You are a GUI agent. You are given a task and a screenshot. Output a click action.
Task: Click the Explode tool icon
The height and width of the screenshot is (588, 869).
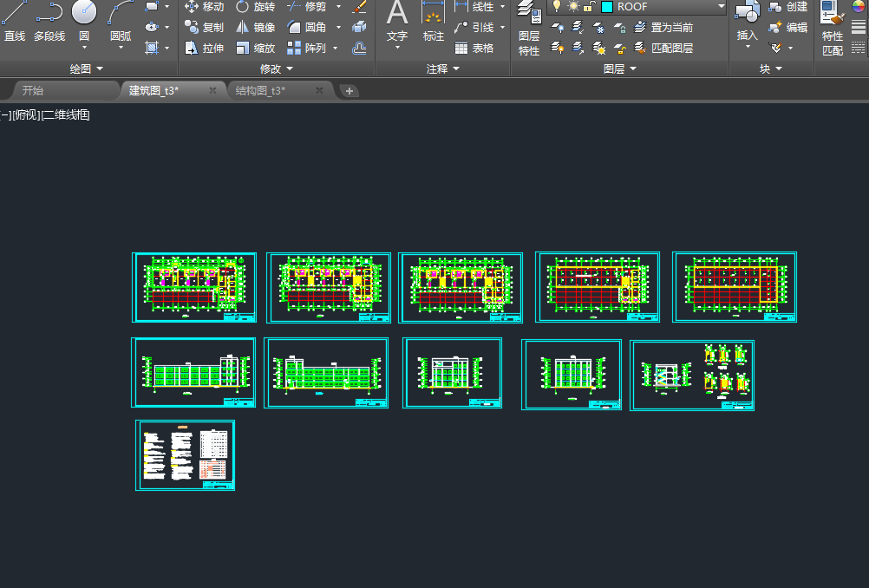360,27
